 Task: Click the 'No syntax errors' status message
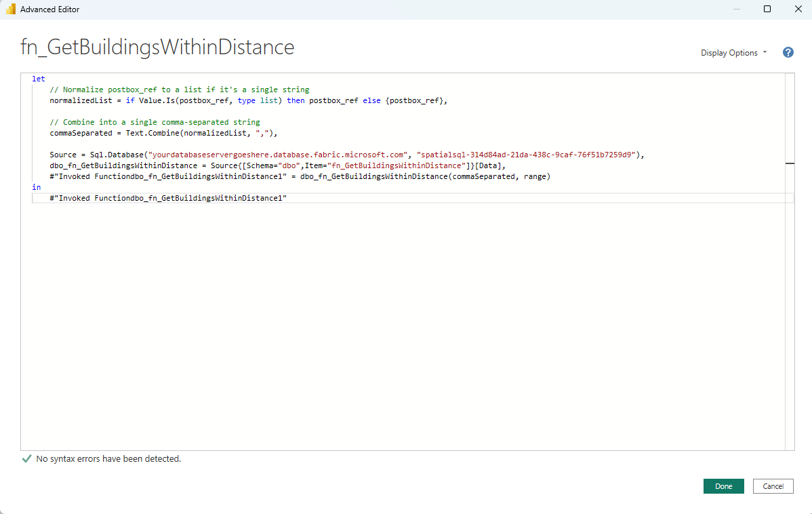tap(108, 459)
